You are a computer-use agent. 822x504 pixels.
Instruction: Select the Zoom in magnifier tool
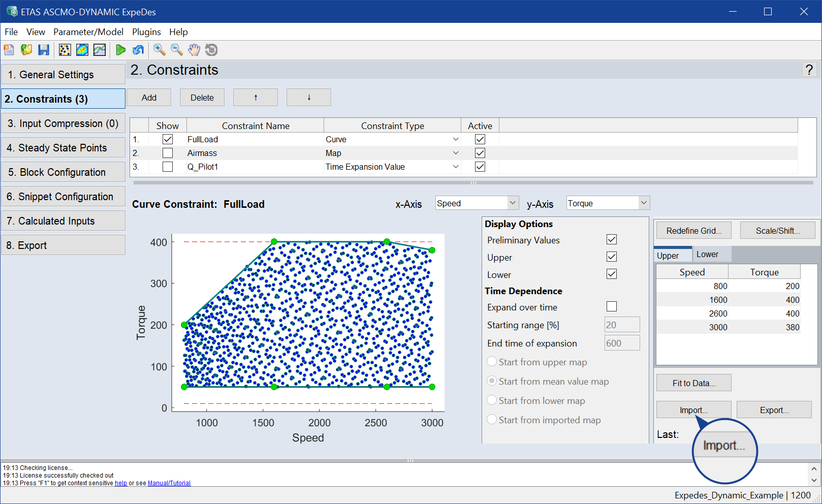click(x=160, y=50)
